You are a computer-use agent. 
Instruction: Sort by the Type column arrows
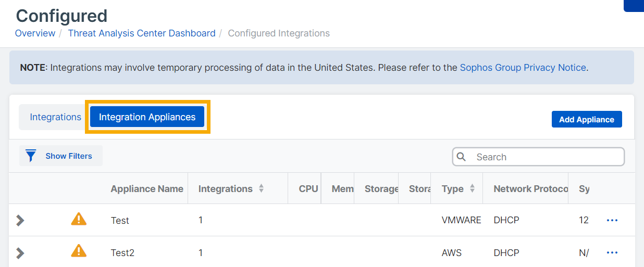[x=472, y=189]
